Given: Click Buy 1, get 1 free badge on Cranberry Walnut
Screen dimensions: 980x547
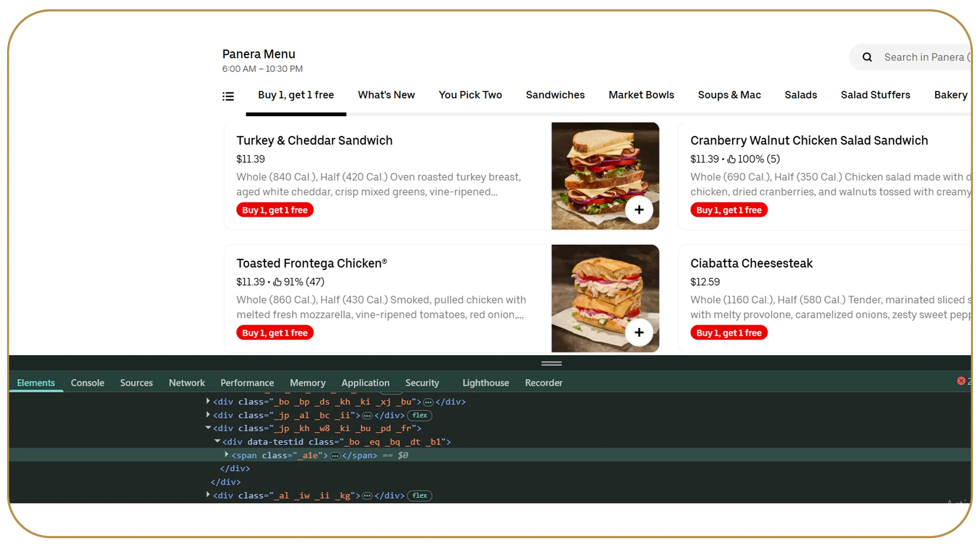Looking at the screenshot, I should tap(729, 210).
